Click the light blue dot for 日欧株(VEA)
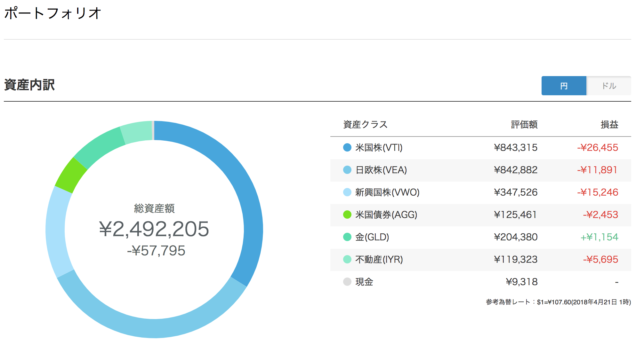 pos(347,170)
